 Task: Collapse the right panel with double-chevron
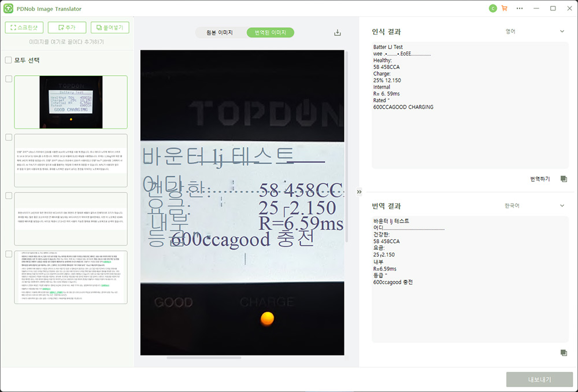[x=359, y=192]
